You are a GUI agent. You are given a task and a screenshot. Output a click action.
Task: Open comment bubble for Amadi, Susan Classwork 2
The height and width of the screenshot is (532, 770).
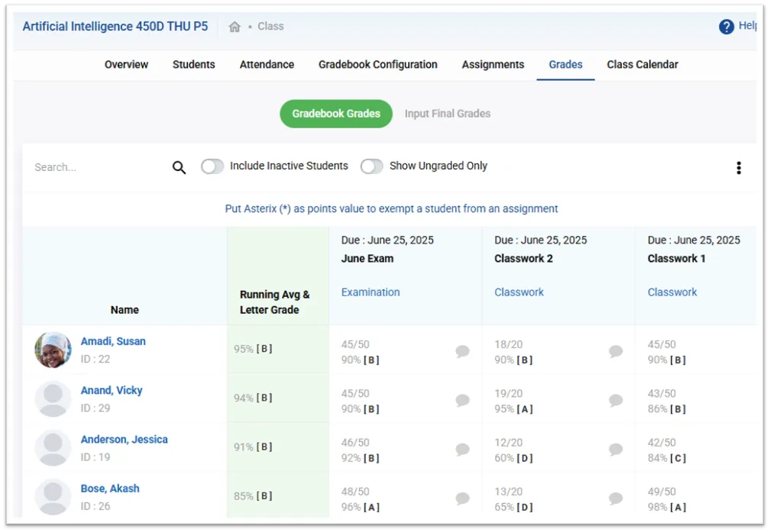tap(616, 351)
